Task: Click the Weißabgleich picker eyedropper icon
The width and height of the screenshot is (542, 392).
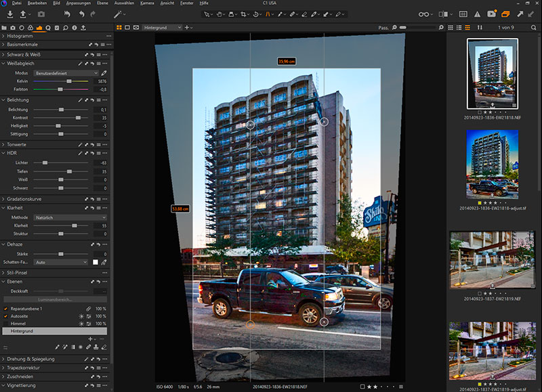Action: (104, 73)
